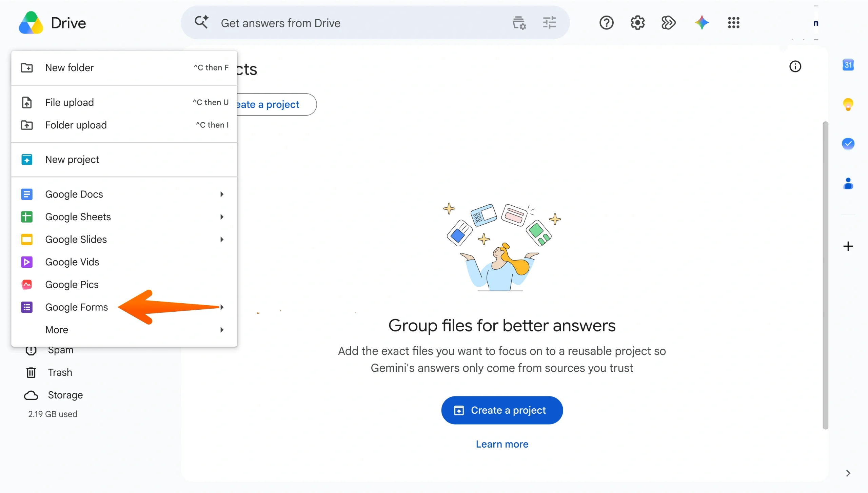868x493 pixels.
Task: Click the green Google Sheets icon
Action: (27, 217)
